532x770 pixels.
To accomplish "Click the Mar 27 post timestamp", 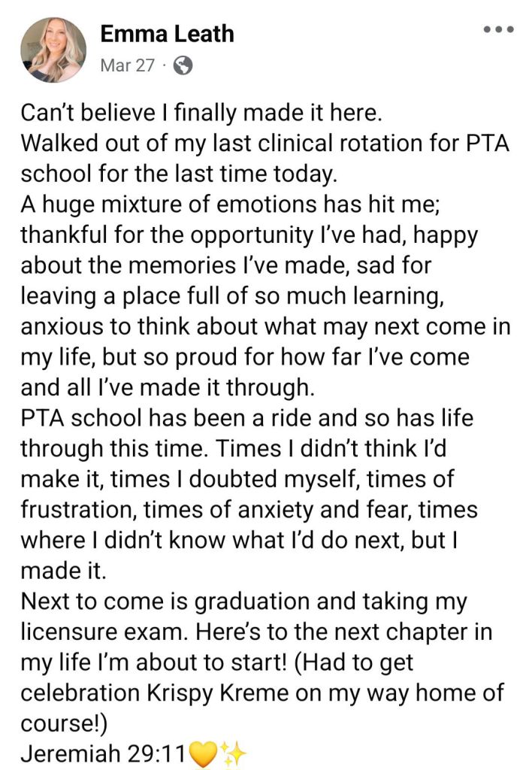I will (127, 65).
